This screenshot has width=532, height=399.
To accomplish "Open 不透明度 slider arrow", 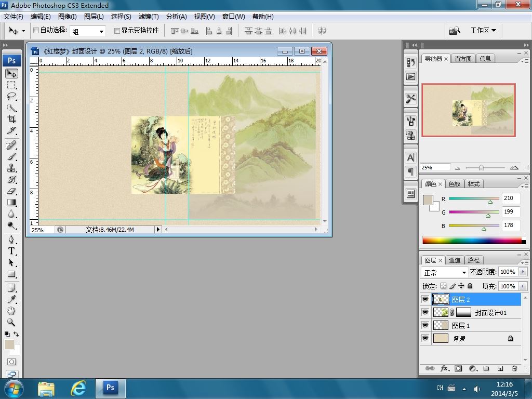I will [x=523, y=272].
